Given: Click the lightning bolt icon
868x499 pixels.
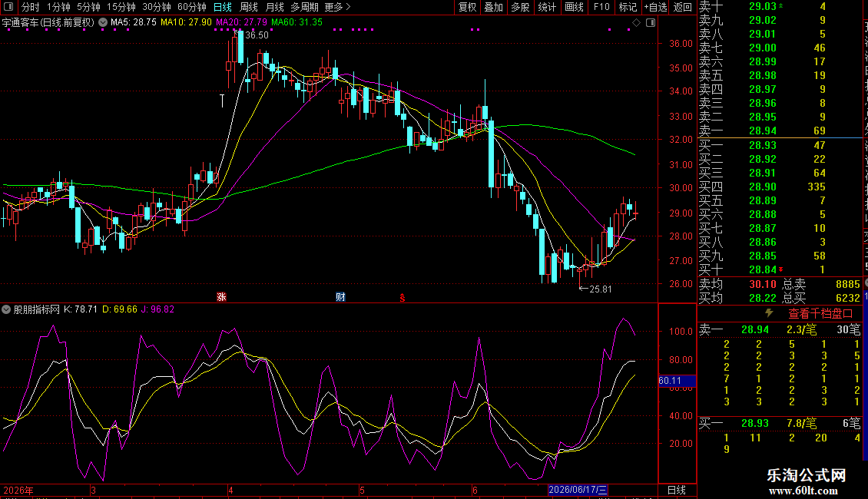Looking at the screenshot, I should [x=769, y=313].
